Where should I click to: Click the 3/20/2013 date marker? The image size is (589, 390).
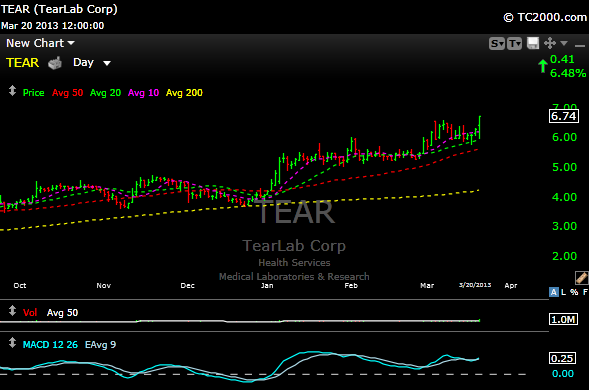click(475, 285)
